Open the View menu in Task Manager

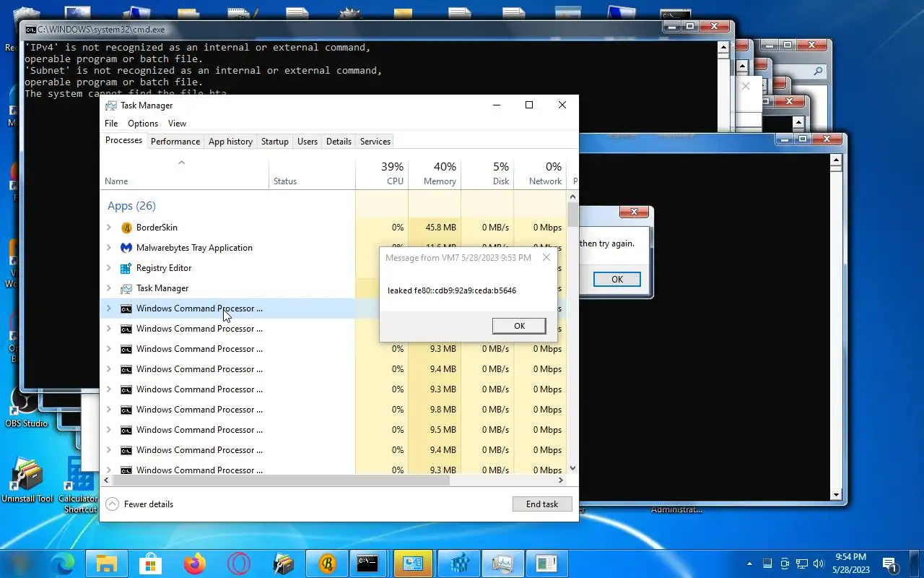pos(177,124)
